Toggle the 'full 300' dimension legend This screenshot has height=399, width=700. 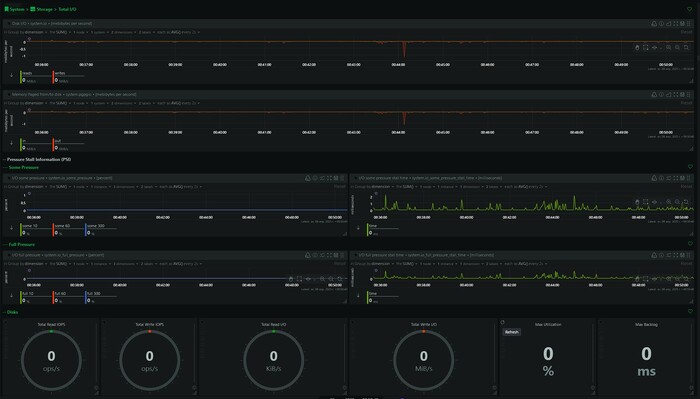101,297
